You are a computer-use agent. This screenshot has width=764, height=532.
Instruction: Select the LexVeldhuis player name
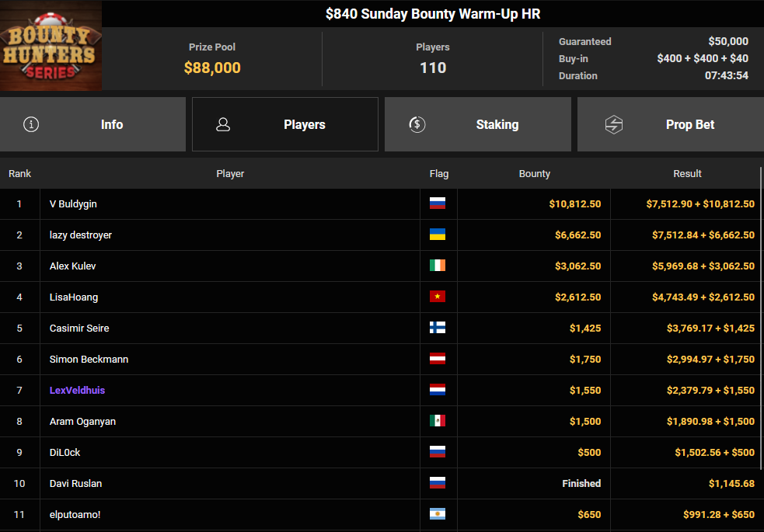[77, 390]
